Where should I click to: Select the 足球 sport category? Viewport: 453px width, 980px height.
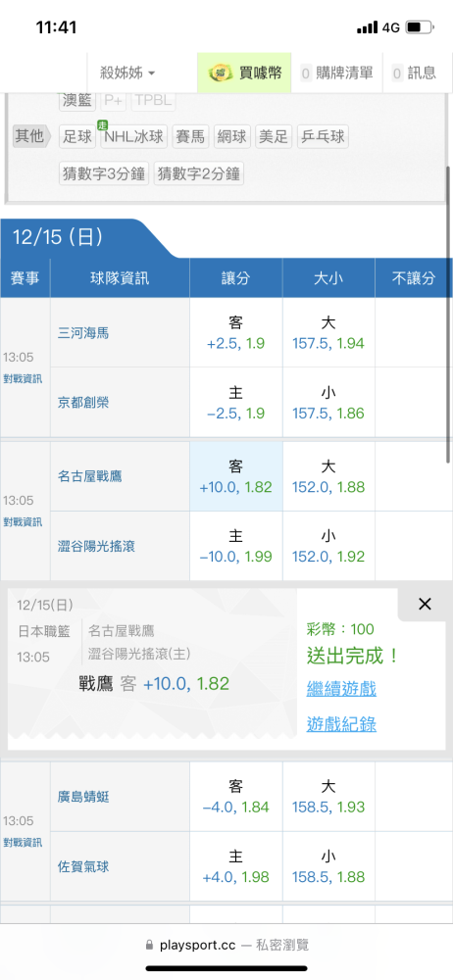pyautogui.click(x=77, y=137)
